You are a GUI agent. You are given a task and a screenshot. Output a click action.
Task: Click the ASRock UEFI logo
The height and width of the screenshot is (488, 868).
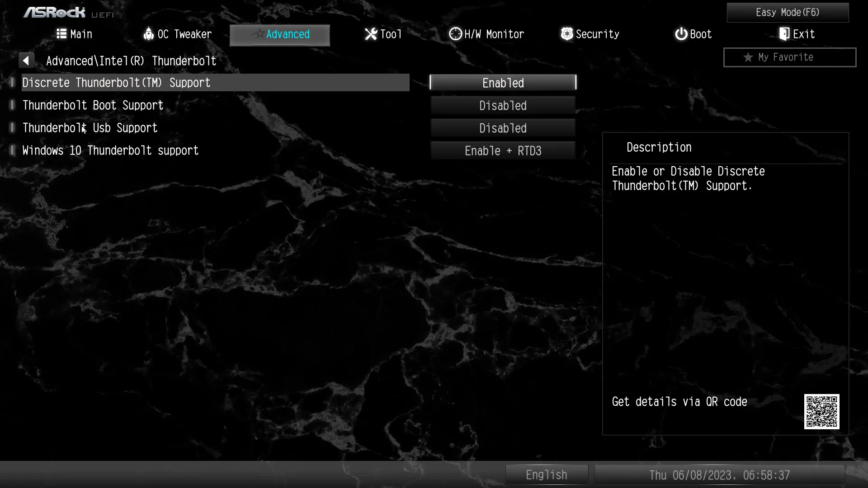pos(69,13)
